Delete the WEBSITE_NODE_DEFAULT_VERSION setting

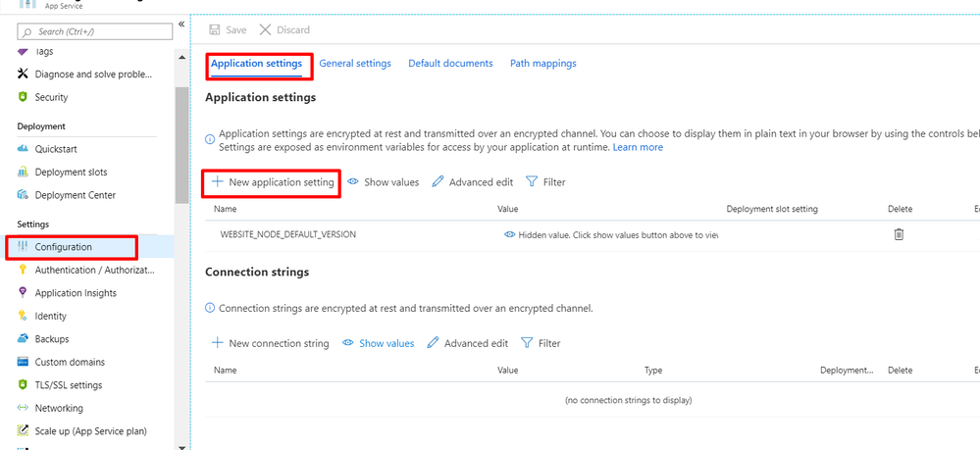[x=899, y=234]
